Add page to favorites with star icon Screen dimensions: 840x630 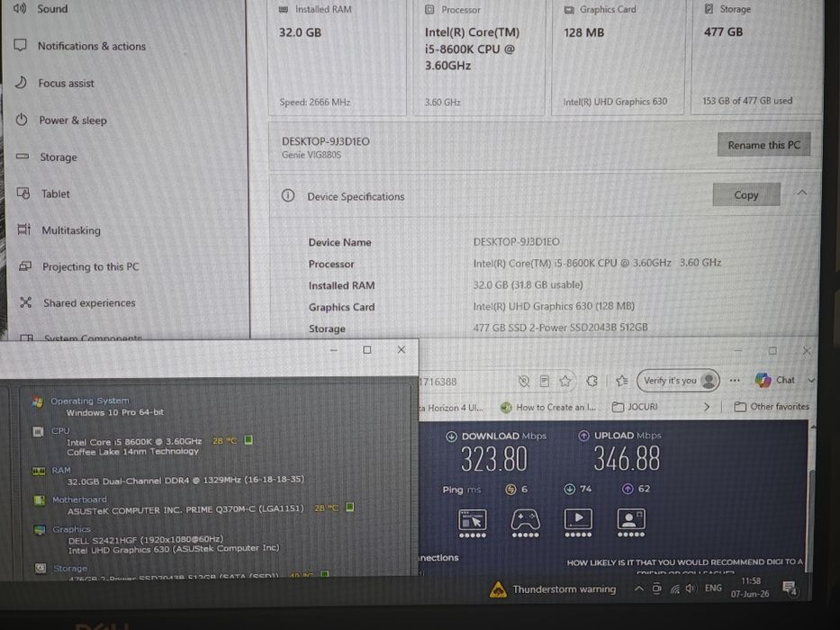pyautogui.click(x=565, y=381)
